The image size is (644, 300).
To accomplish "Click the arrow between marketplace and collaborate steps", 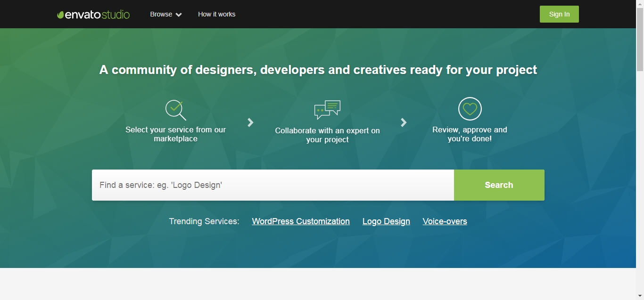I will click(x=250, y=122).
